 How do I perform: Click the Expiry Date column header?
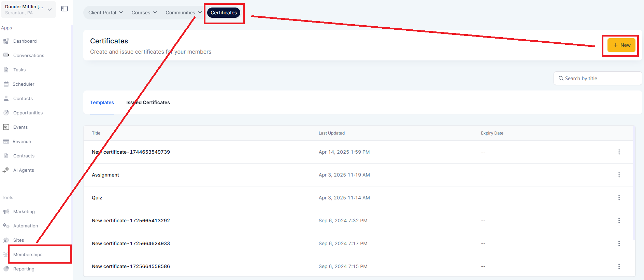[x=492, y=133]
